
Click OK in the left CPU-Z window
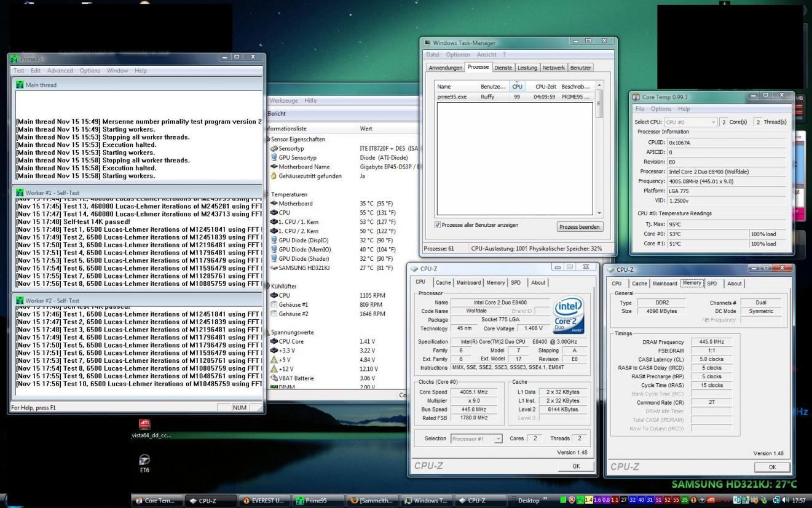[576, 466]
